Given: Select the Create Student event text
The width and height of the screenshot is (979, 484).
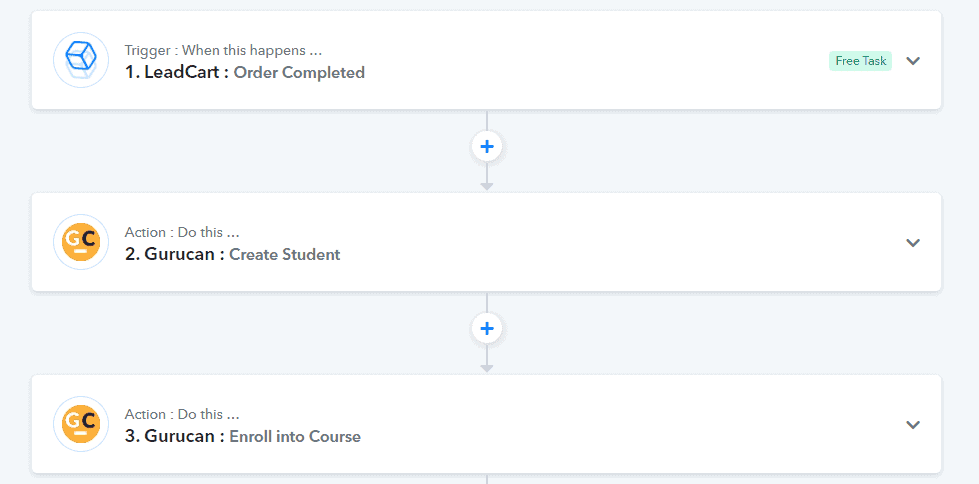Looking at the screenshot, I should coord(285,255).
